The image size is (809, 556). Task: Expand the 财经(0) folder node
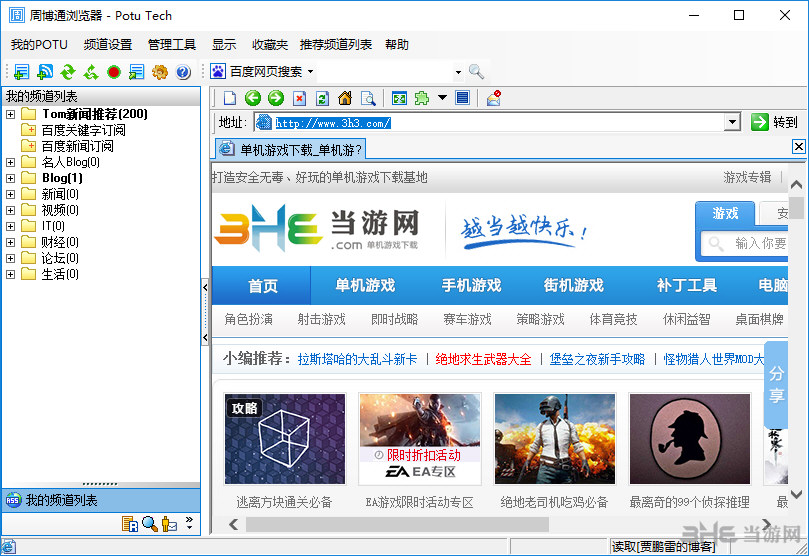coord(10,242)
